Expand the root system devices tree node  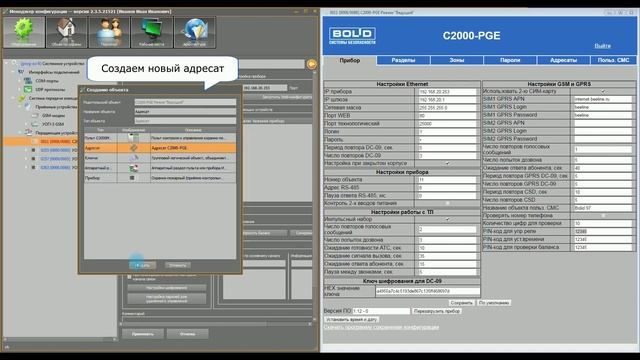7,63
